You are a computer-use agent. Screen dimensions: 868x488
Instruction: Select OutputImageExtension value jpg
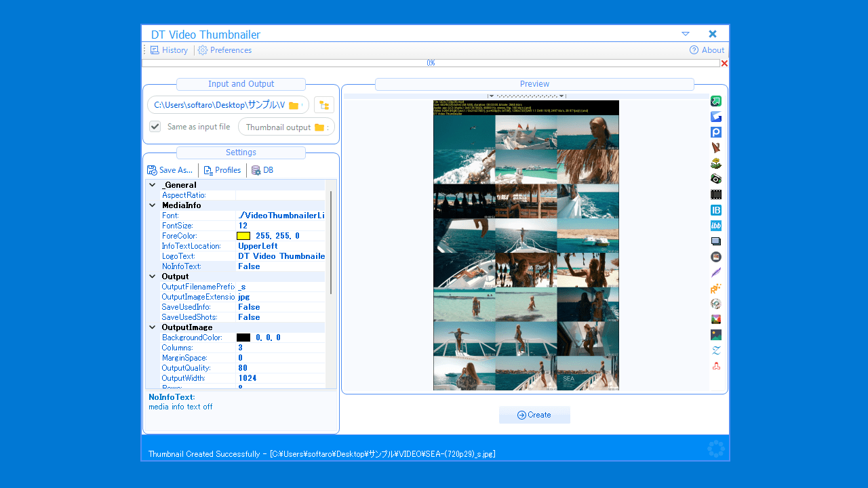click(281, 297)
